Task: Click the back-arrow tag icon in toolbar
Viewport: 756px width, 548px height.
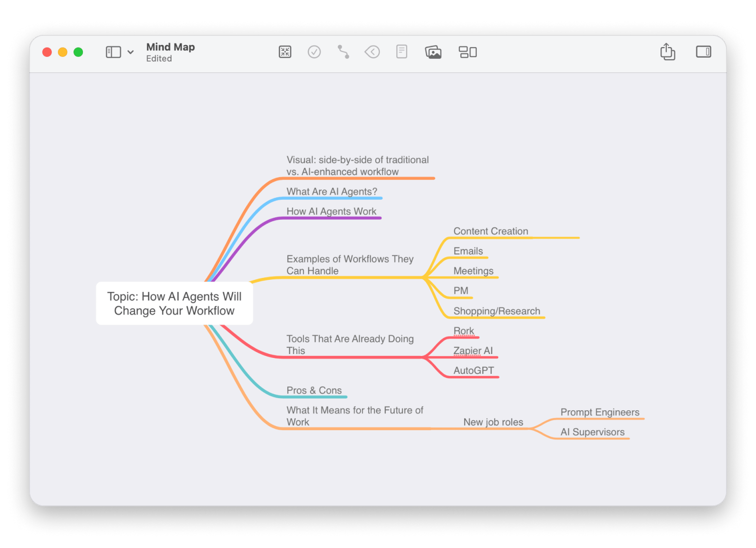Action: 372,52
